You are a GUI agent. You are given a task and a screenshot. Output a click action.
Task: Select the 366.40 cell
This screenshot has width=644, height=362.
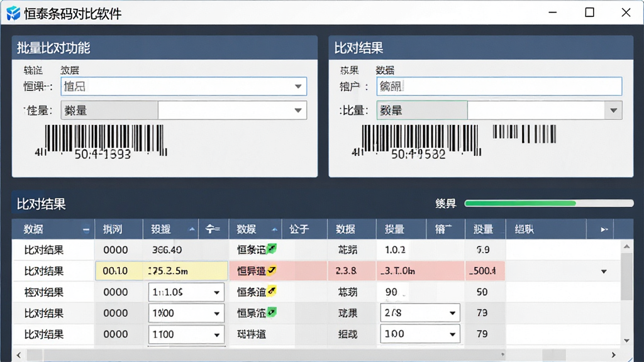pyautogui.click(x=167, y=250)
